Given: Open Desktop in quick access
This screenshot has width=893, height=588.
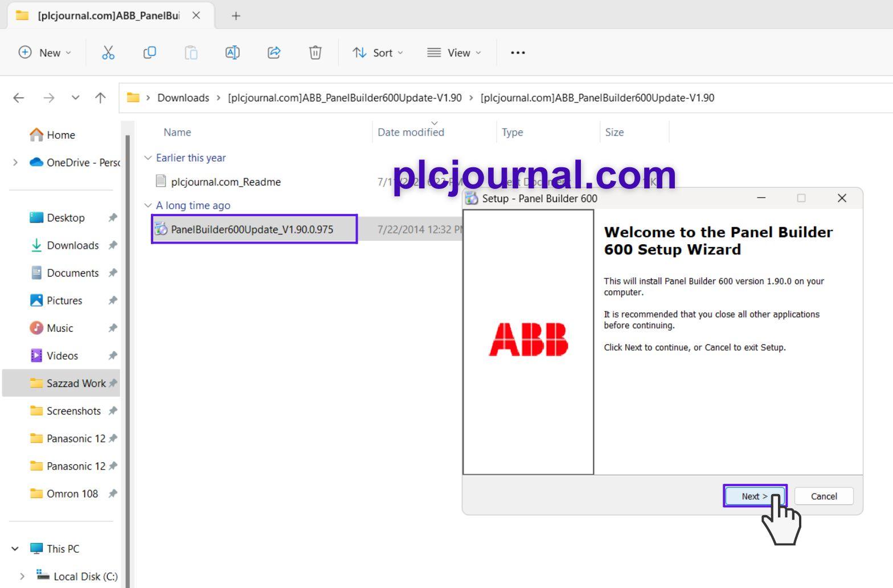Looking at the screenshot, I should click(x=65, y=217).
